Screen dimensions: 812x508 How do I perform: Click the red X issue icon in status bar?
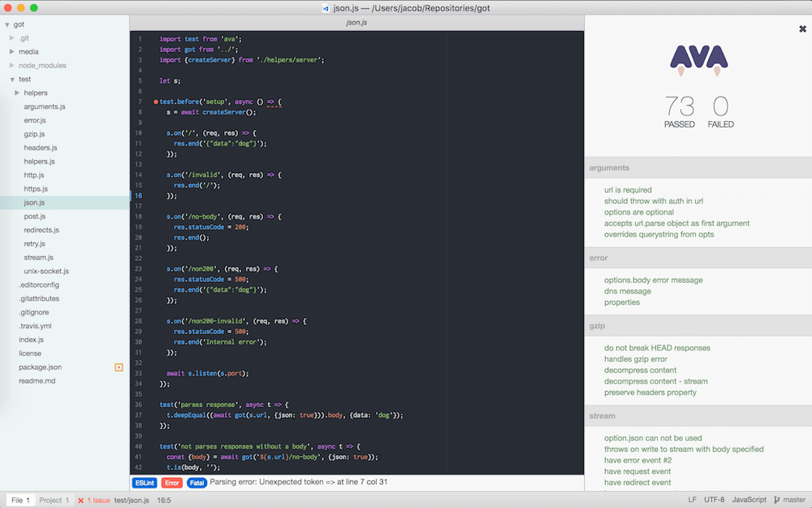pos(80,500)
